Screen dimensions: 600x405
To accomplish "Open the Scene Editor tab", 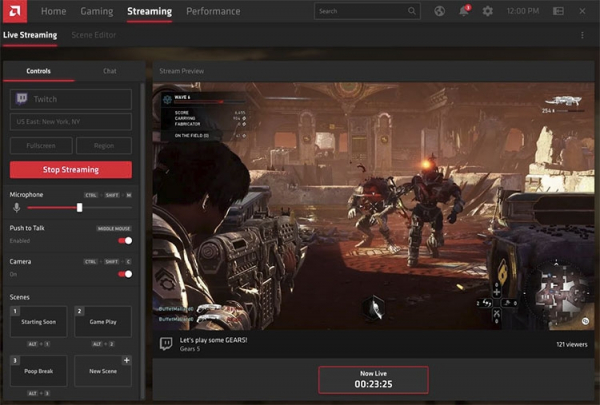I will pos(93,35).
